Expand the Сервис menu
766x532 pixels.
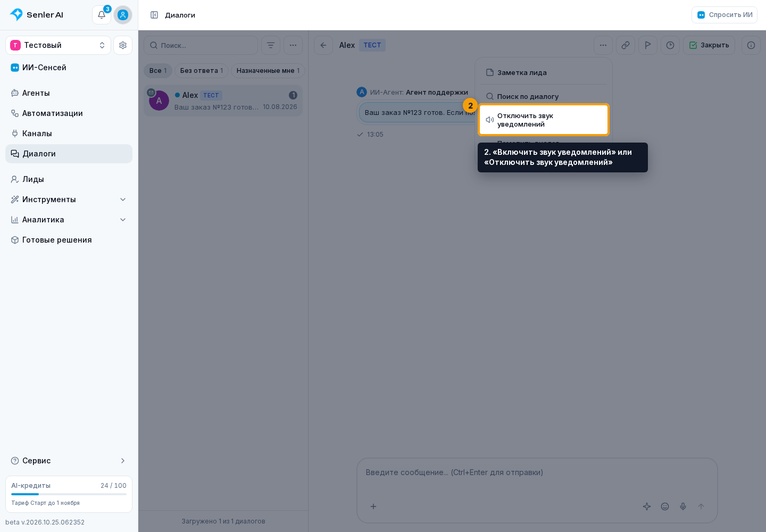(69, 461)
